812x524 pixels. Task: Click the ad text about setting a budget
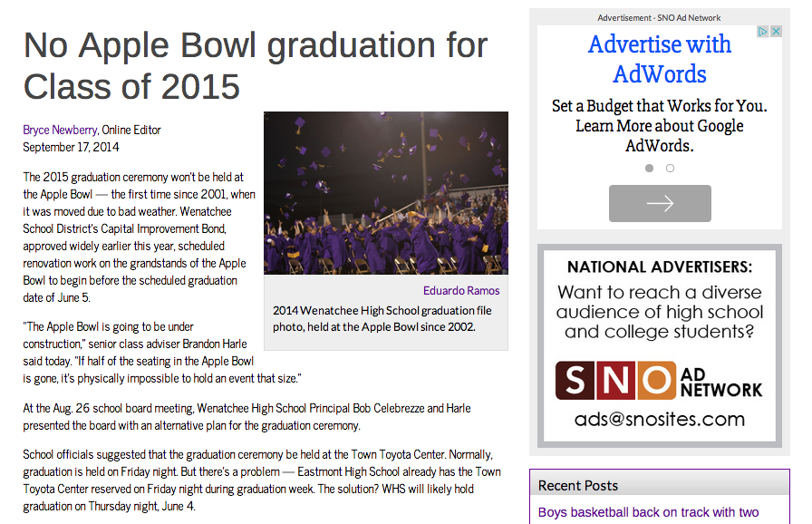coord(659,126)
